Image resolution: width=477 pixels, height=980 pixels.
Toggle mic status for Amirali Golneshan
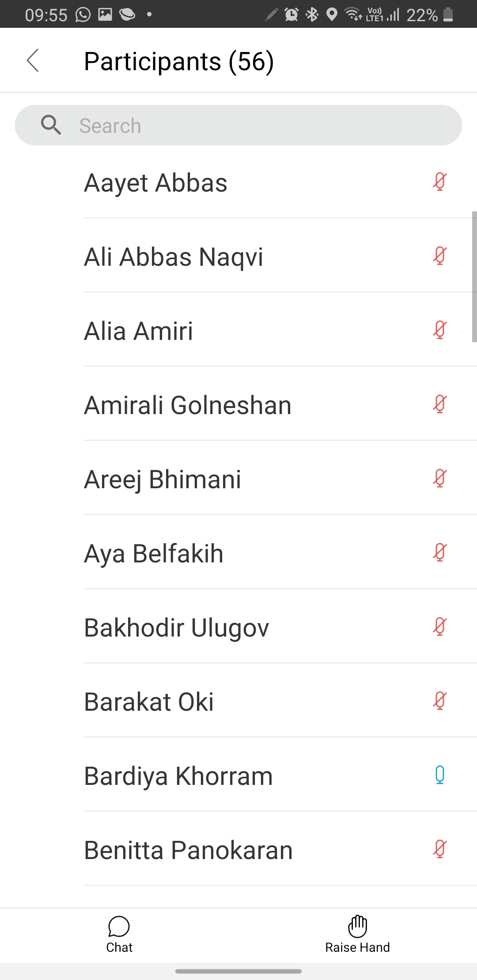pyautogui.click(x=439, y=404)
